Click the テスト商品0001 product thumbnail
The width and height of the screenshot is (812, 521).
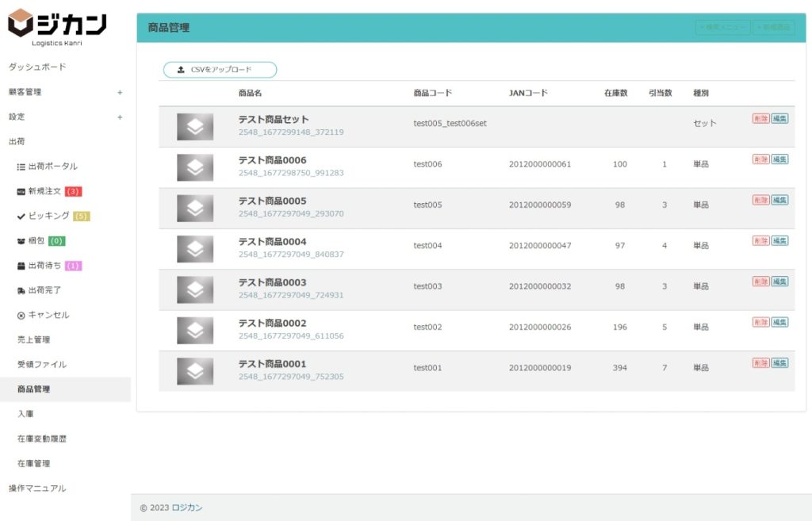(195, 371)
